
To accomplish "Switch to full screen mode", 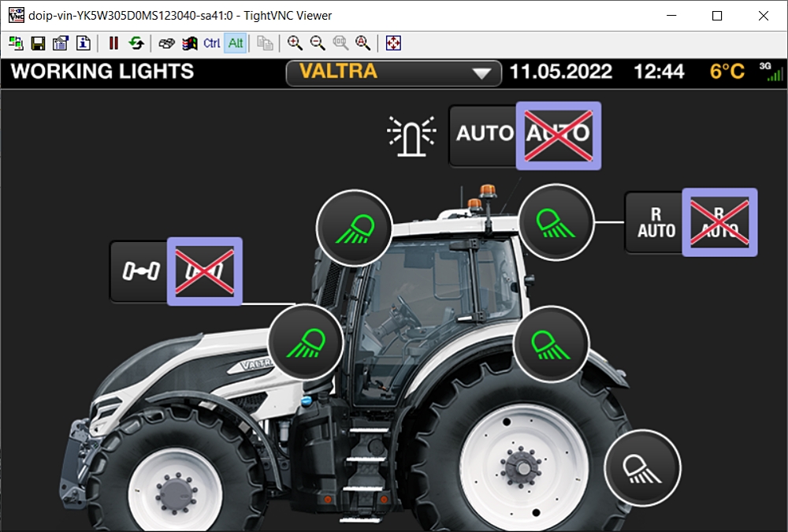I will click(x=393, y=43).
